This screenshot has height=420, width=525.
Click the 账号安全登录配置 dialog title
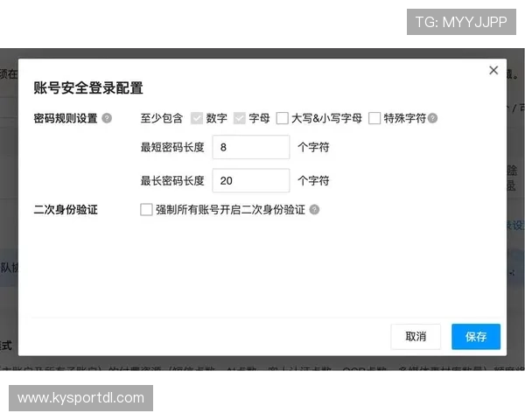click(88, 88)
